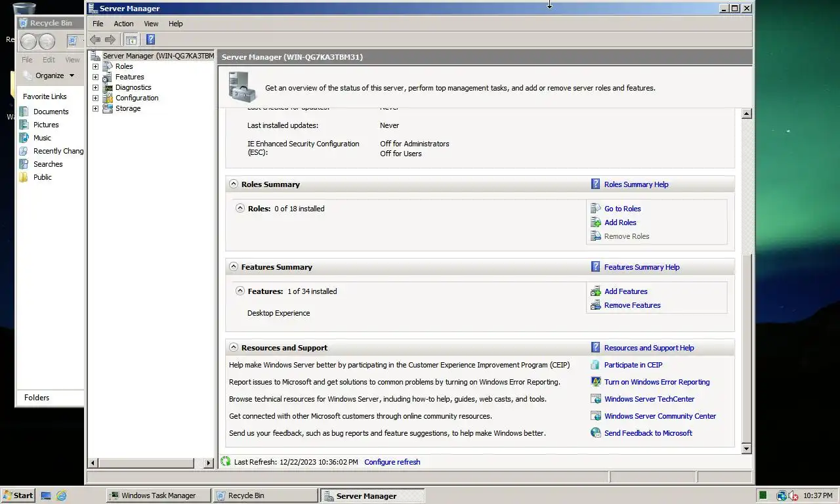
Task: Launch Internet Explorer from quick launch
Action: point(61,495)
